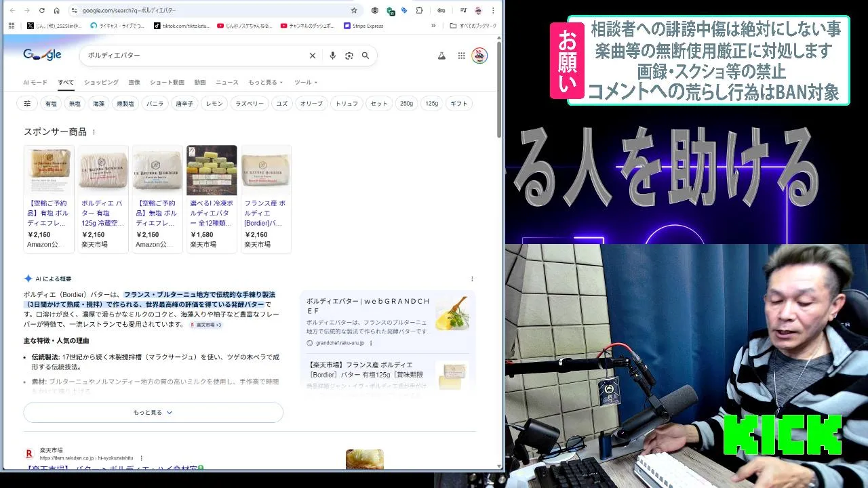This screenshot has height=488, width=868.
Task: Click the 楽天市場 +3 source chip
Action: (205, 325)
